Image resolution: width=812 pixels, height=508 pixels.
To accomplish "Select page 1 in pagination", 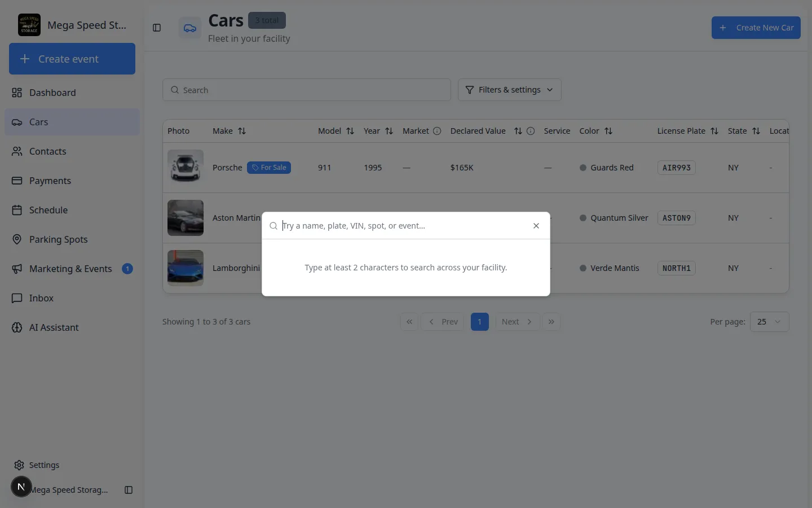I will coord(480,322).
